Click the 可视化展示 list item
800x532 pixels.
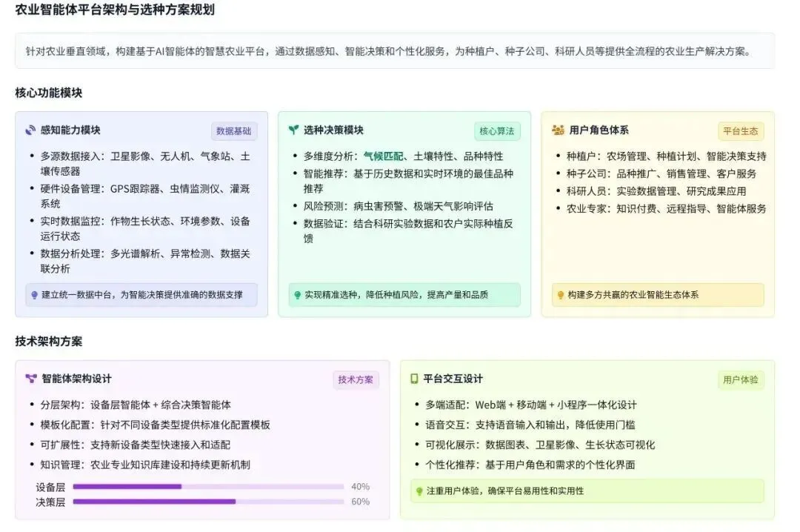(540, 445)
